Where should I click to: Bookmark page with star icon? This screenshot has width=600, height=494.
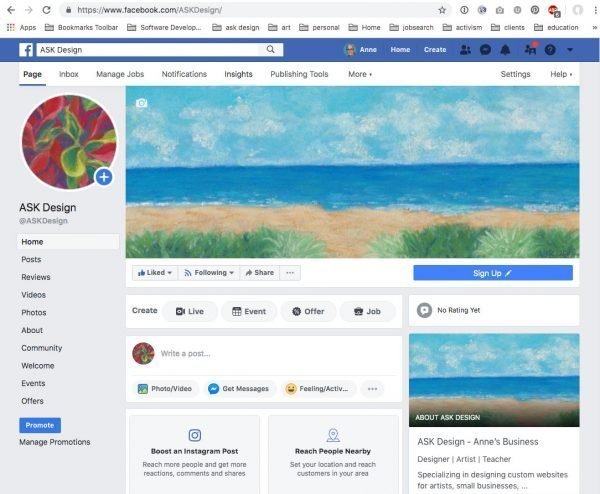tap(442, 10)
